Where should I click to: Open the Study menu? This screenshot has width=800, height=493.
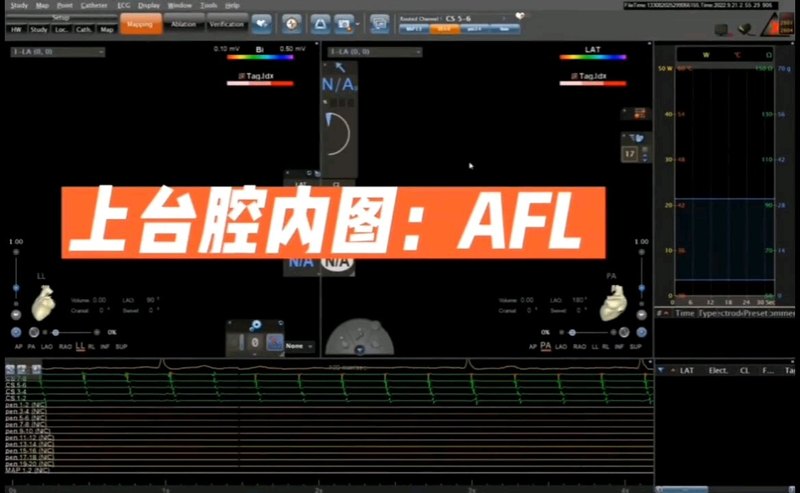[19, 5]
